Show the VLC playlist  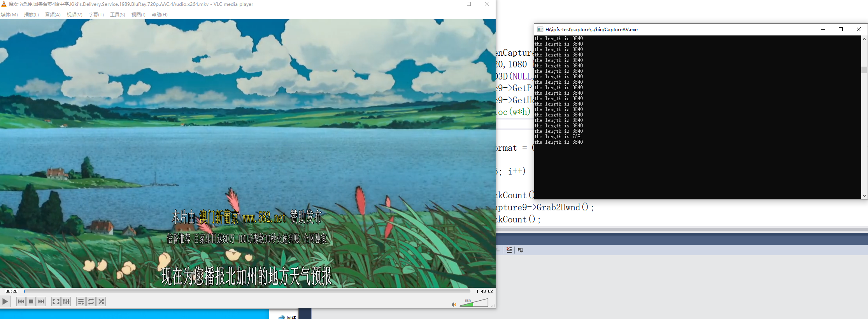[x=81, y=301]
